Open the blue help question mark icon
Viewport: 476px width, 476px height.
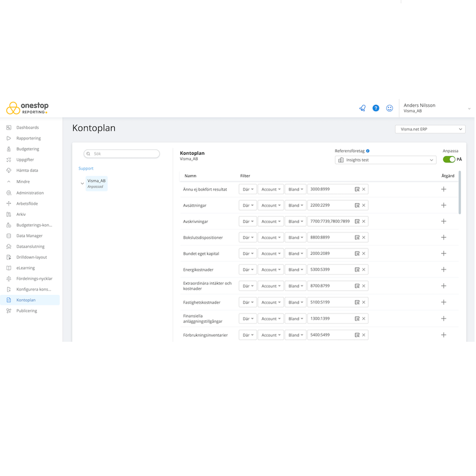point(376,108)
